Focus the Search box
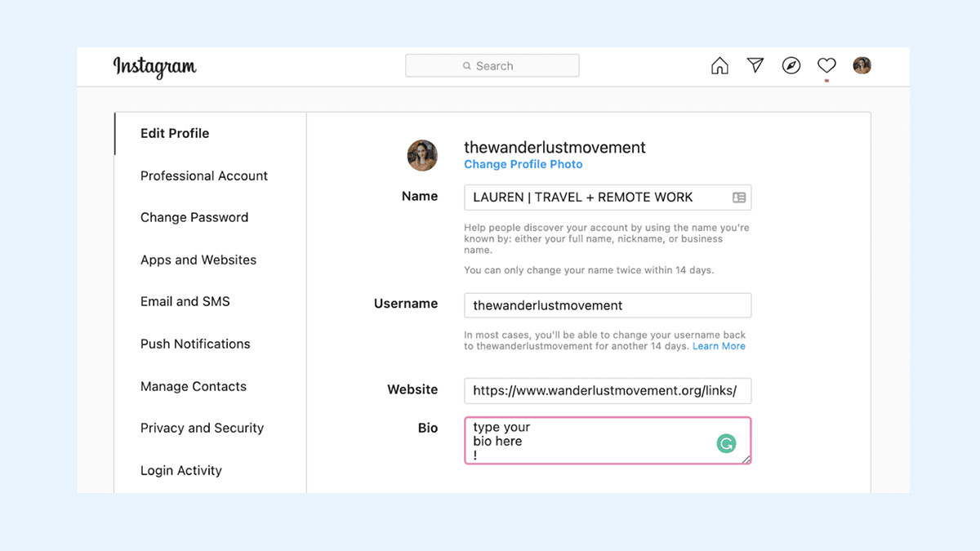Screen dimensions: 980x551 (x=492, y=66)
